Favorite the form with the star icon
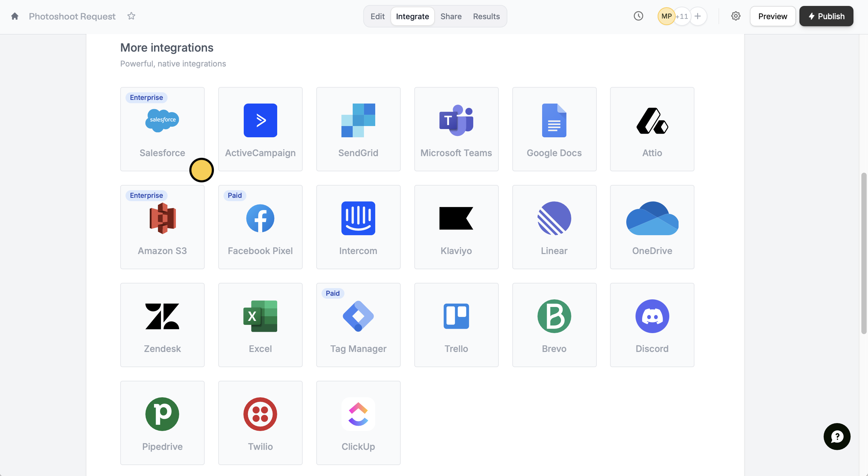The image size is (868, 476). click(x=131, y=16)
